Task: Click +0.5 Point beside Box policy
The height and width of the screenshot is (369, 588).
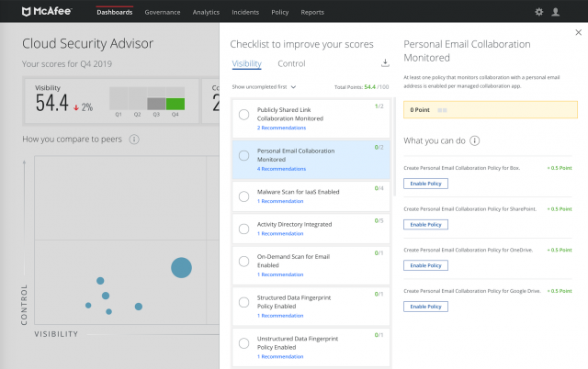Action: point(560,168)
